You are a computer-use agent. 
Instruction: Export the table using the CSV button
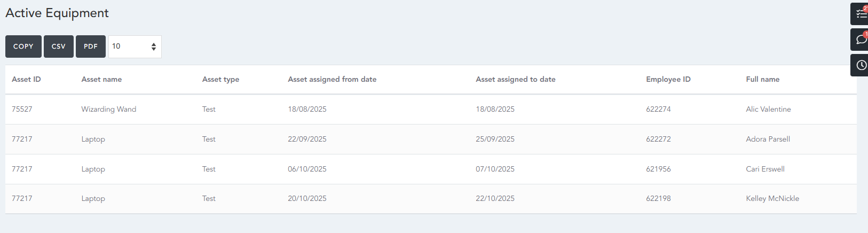(59, 46)
